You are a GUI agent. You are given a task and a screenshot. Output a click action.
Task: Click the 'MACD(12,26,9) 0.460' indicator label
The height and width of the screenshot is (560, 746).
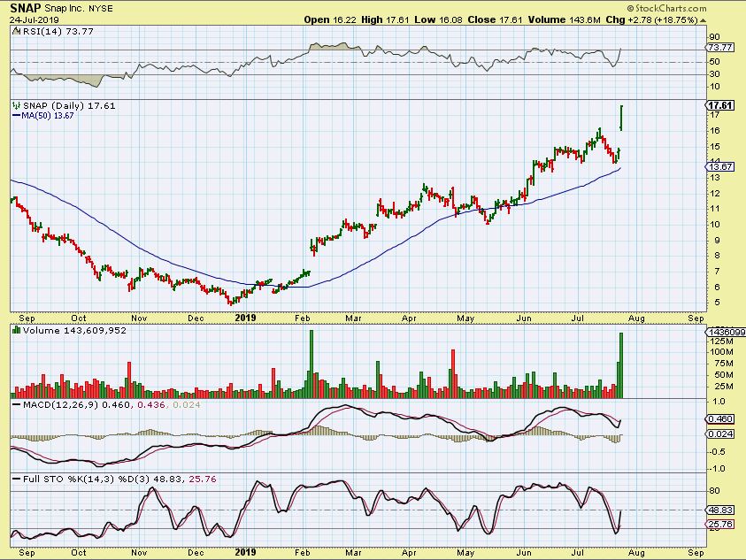point(76,405)
